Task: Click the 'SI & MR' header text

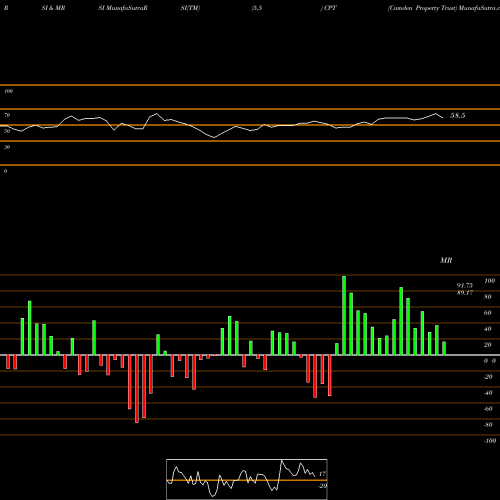Action: (53, 8)
